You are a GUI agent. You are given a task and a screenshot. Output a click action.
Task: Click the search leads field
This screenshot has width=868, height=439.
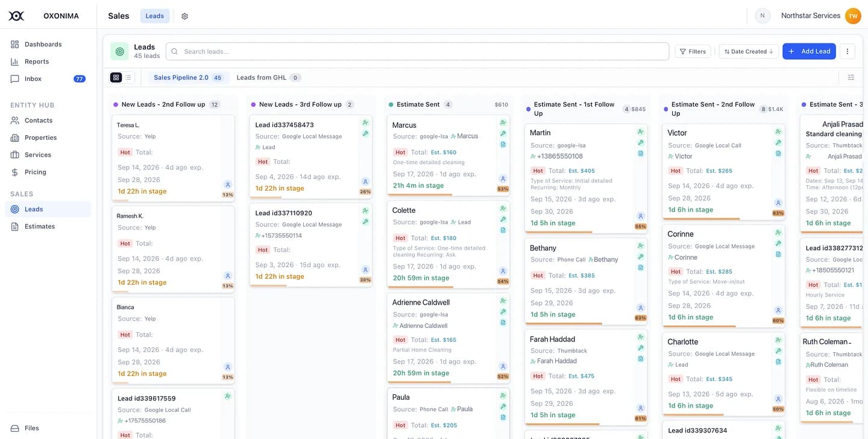point(417,52)
